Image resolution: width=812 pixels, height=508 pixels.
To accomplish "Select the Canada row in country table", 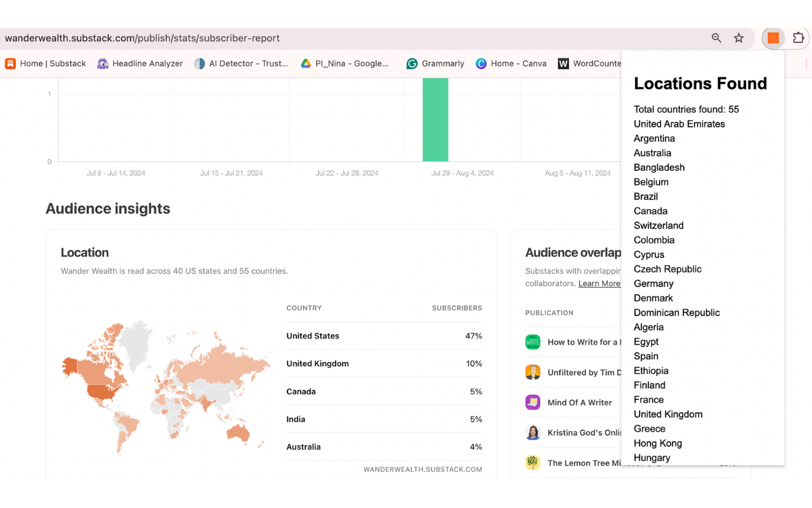I will click(384, 392).
